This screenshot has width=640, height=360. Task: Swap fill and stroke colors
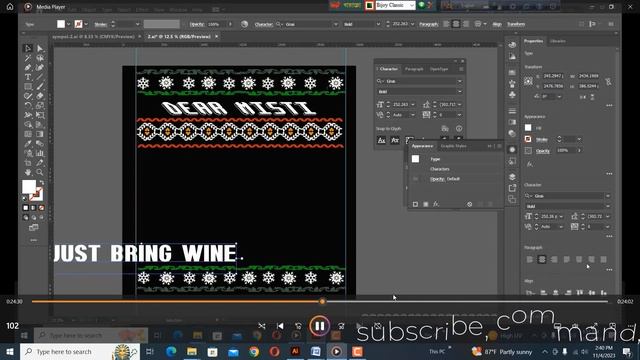pyautogui.click(x=41, y=182)
